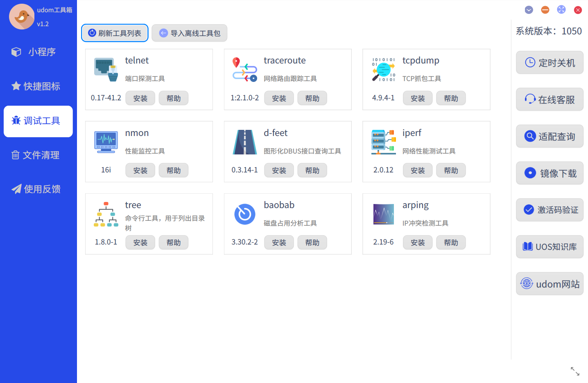Click the telnet network port icon
This screenshot has width=588, height=383.
(x=106, y=70)
